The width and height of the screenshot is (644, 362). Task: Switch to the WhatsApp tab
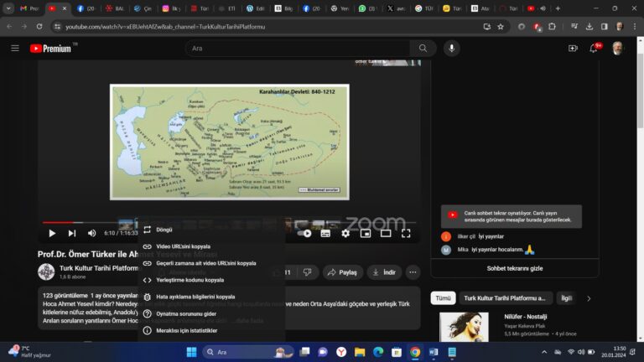pyautogui.click(x=366, y=8)
